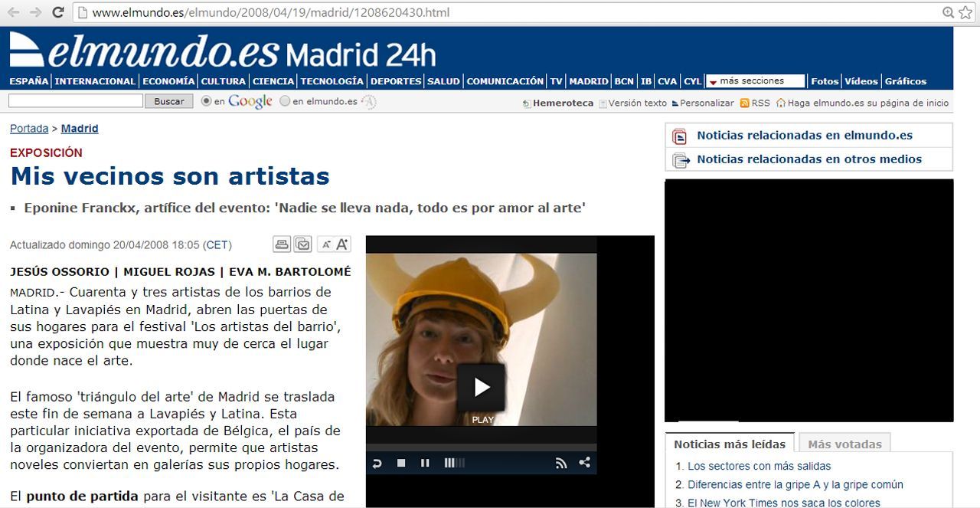980x508 pixels.
Task: Select the 'en Google' search radio button
Action: tap(206, 101)
